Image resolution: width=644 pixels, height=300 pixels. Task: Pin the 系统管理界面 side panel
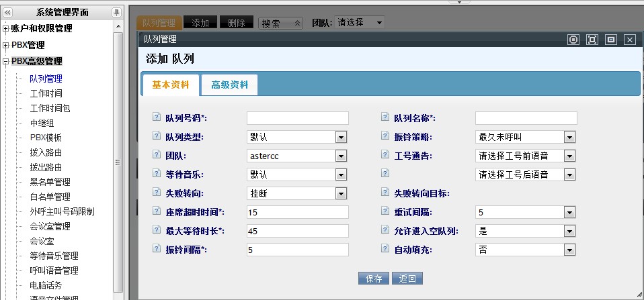[116, 12]
